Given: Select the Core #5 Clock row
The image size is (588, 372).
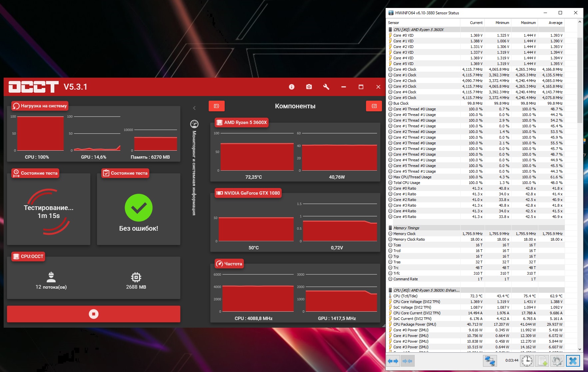Looking at the screenshot, I should 476,98.
